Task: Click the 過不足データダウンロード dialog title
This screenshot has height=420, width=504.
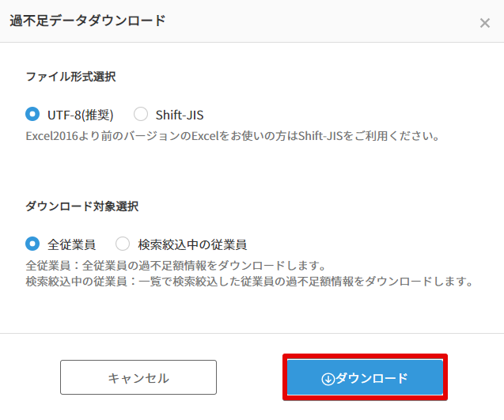Action: click(87, 21)
